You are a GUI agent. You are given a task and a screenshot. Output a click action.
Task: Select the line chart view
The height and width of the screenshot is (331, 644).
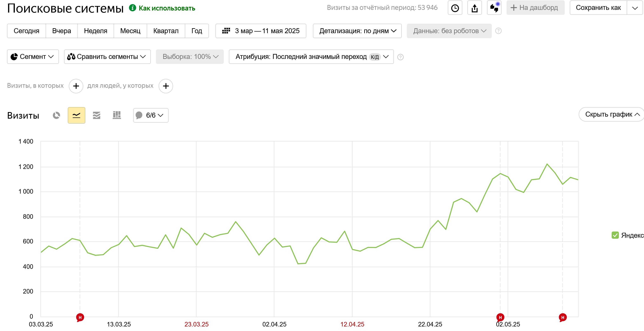(x=76, y=115)
